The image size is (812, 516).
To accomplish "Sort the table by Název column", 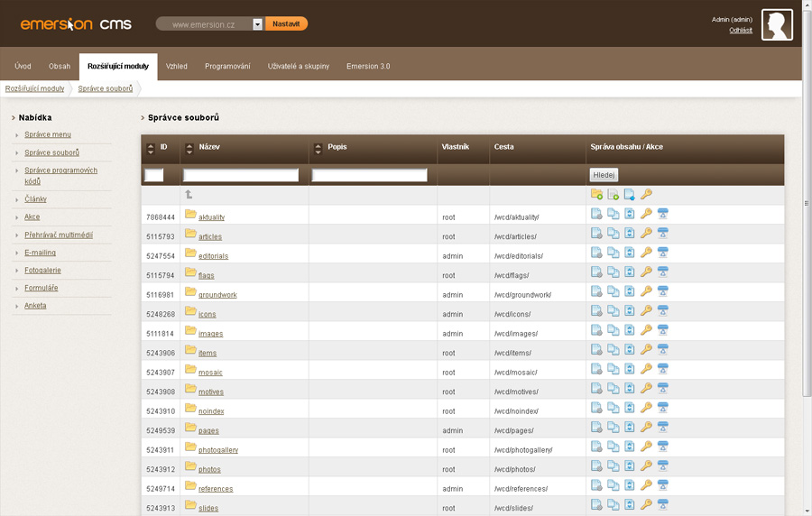I will 189,148.
